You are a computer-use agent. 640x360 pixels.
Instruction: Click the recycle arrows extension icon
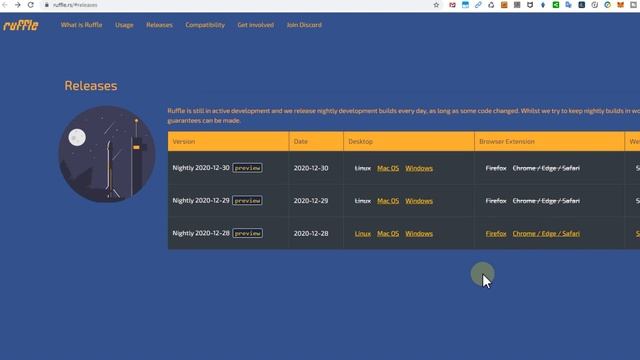tap(491, 5)
